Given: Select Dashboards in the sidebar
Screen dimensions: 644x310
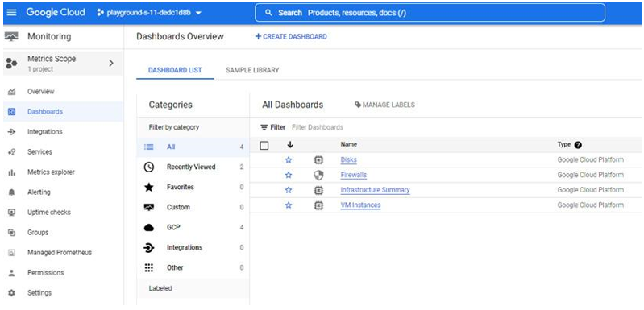Looking at the screenshot, I should point(63,112).
